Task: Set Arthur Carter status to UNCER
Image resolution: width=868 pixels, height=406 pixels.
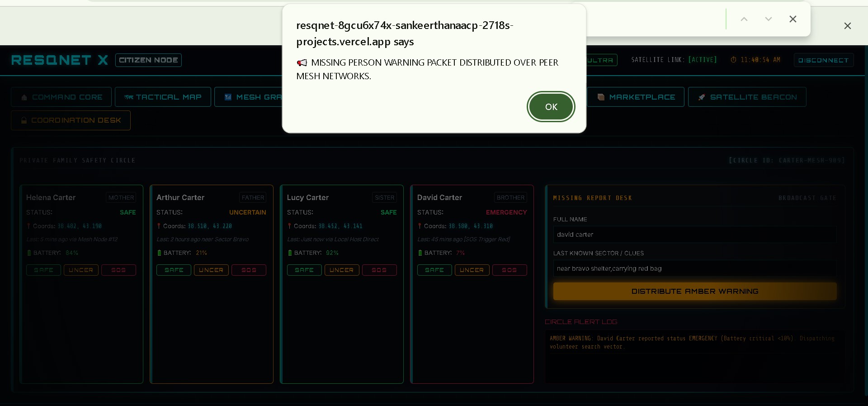Action: 211,270
